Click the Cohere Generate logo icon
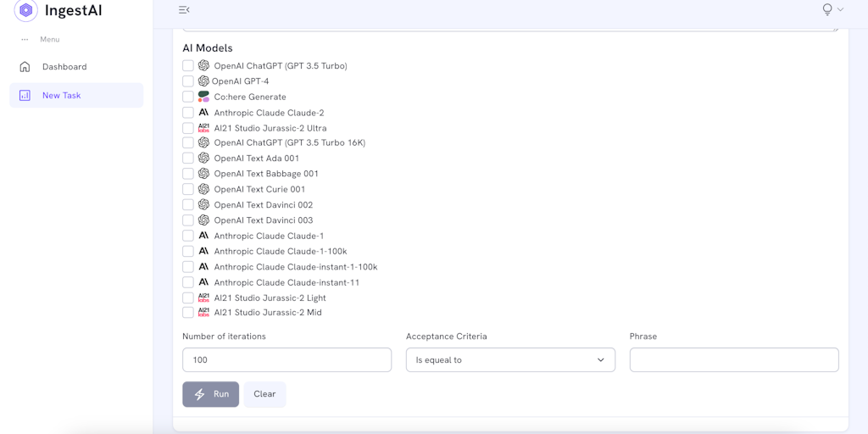The image size is (868, 434). coord(203,97)
